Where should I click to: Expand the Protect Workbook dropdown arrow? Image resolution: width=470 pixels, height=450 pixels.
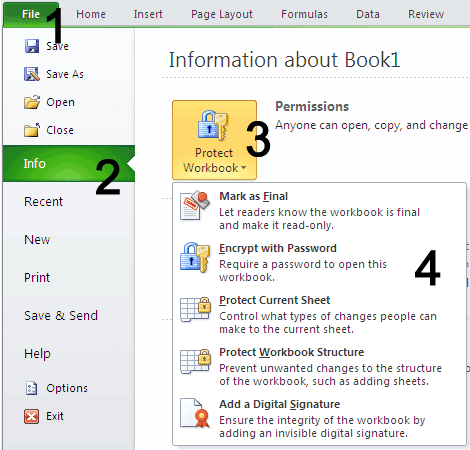tap(244, 168)
